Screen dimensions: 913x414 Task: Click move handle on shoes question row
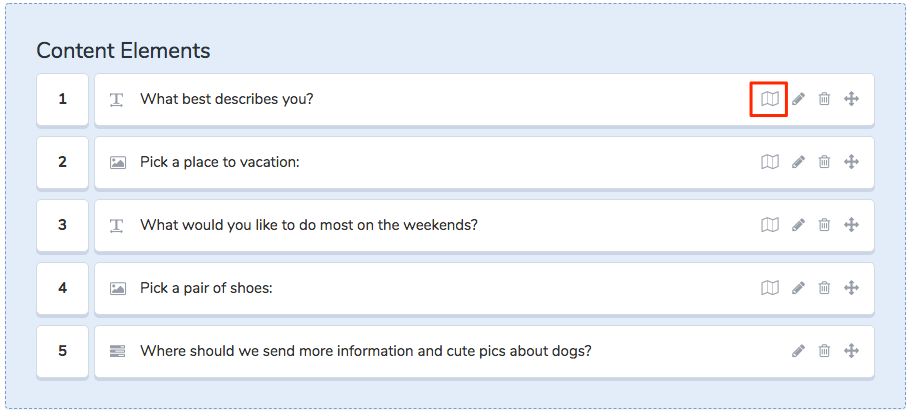tap(851, 288)
